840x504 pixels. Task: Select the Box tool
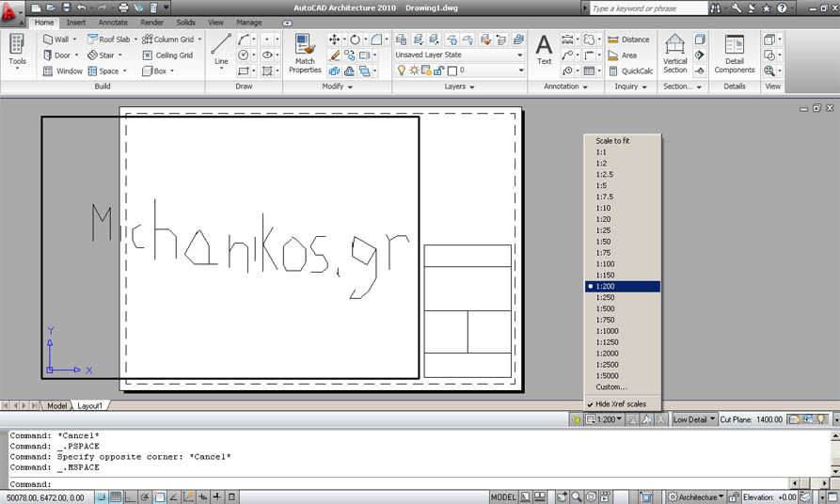tap(154, 71)
